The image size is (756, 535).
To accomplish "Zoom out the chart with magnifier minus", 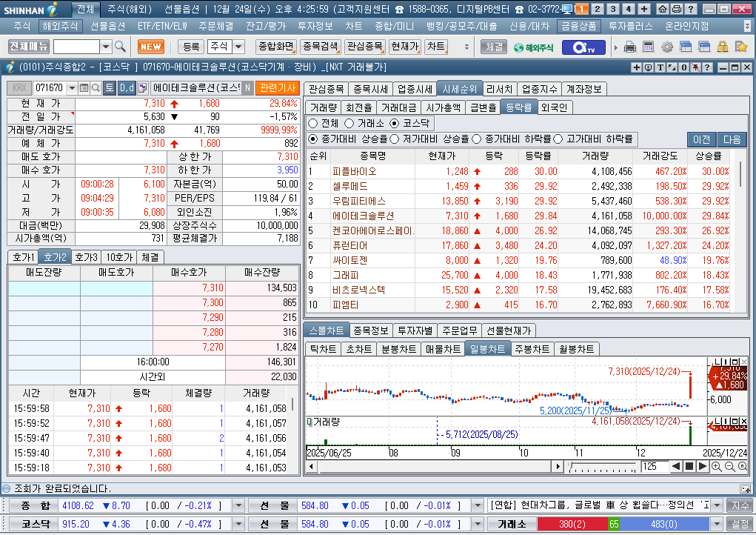I will click(729, 467).
